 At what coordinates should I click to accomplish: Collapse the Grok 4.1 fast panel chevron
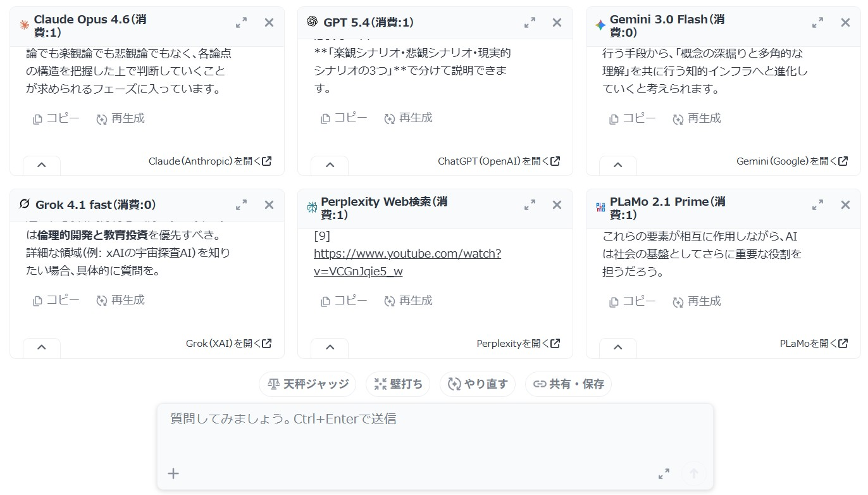pos(42,348)
